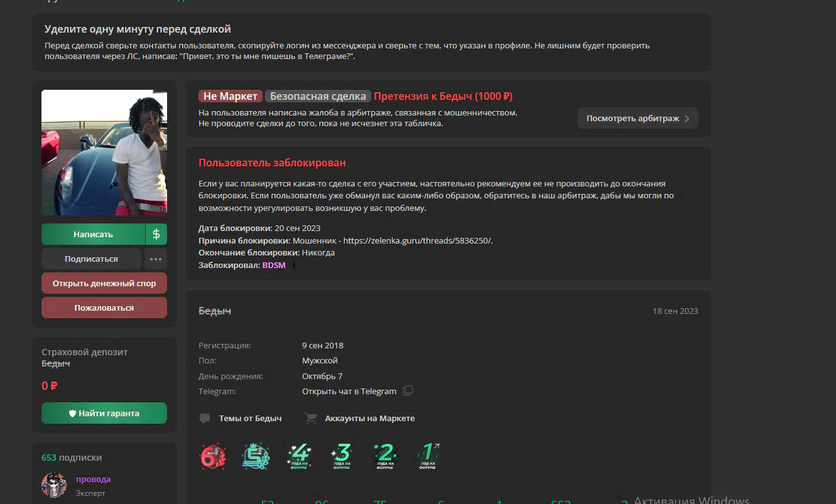Report the user with Пожаловаться

[104, 308]
